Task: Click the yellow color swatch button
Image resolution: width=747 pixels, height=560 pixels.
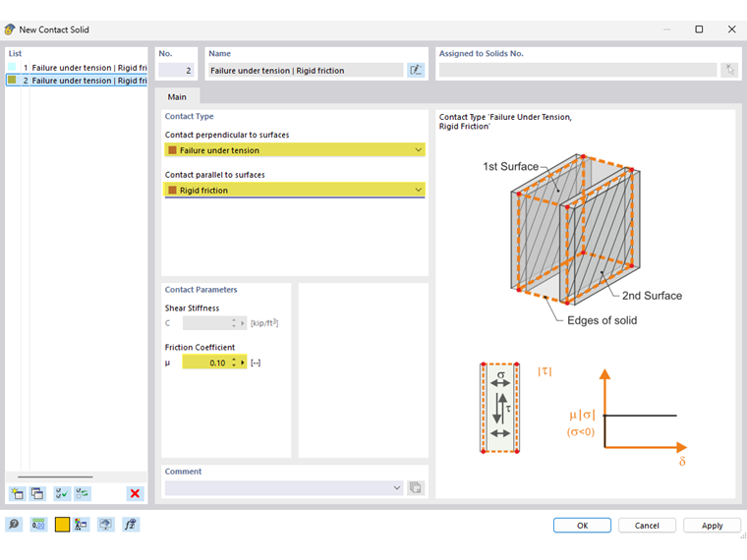Action: (x=62, y=525)
